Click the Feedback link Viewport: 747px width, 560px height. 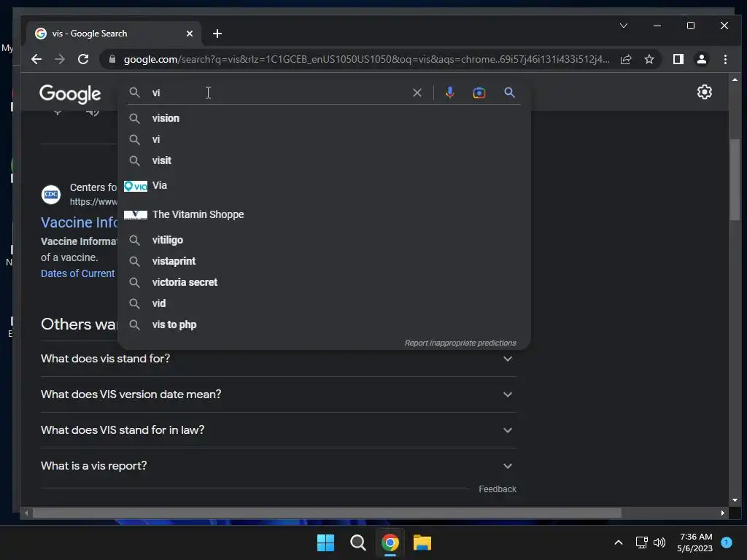(x=498, y=489)
